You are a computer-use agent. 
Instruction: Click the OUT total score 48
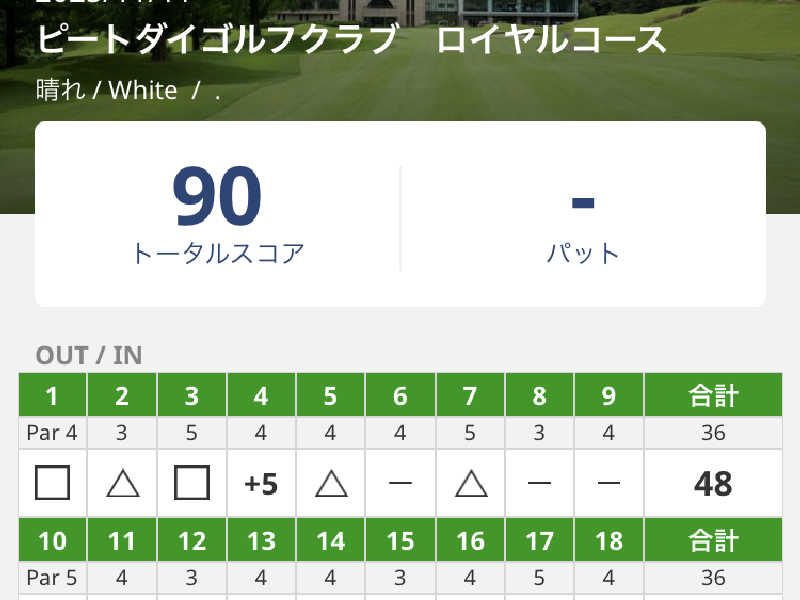[x=713, y=484]
